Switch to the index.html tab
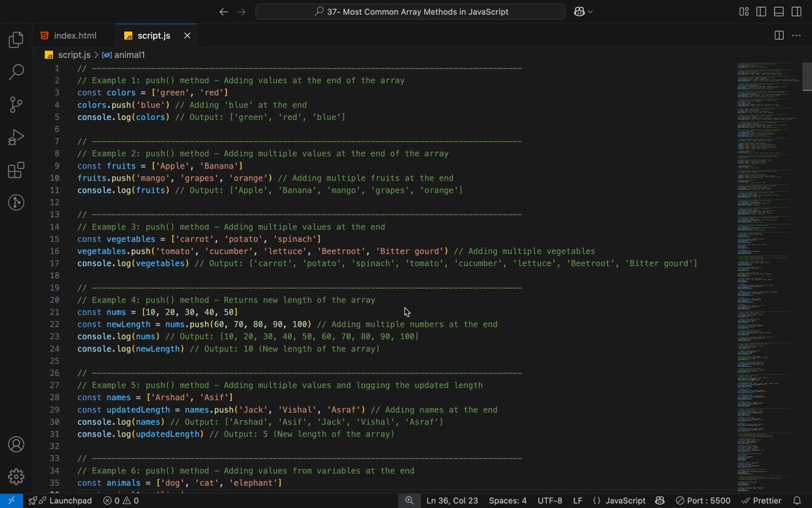Image resolution: width=812 pixels, height=508 pixels. (74, 35)
